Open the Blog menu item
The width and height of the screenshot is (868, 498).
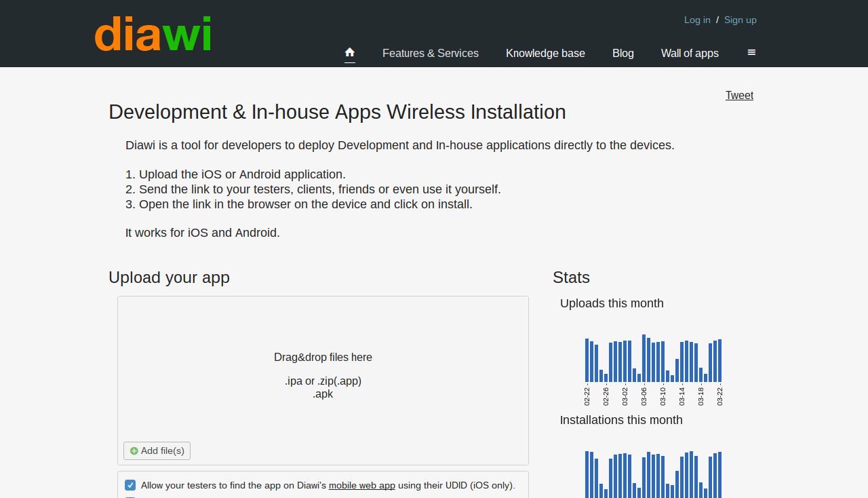[623, 53]
